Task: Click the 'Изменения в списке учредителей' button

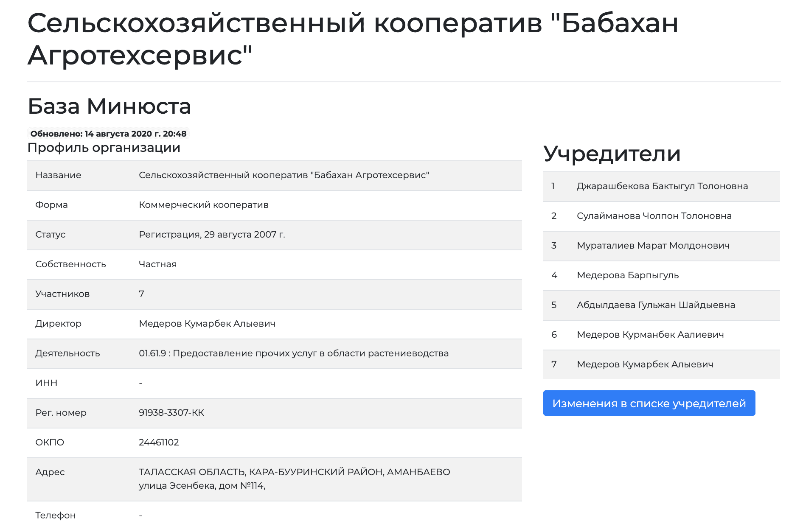Action: point(649,403)
